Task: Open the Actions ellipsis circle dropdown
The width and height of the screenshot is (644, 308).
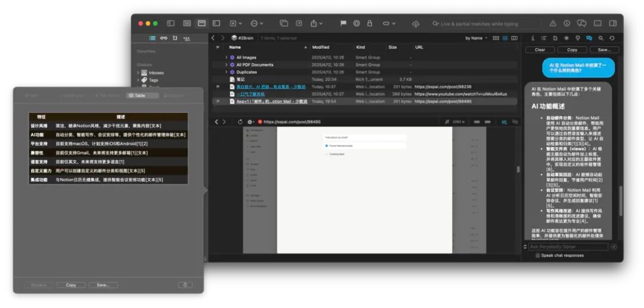Action: pos(257,23)
